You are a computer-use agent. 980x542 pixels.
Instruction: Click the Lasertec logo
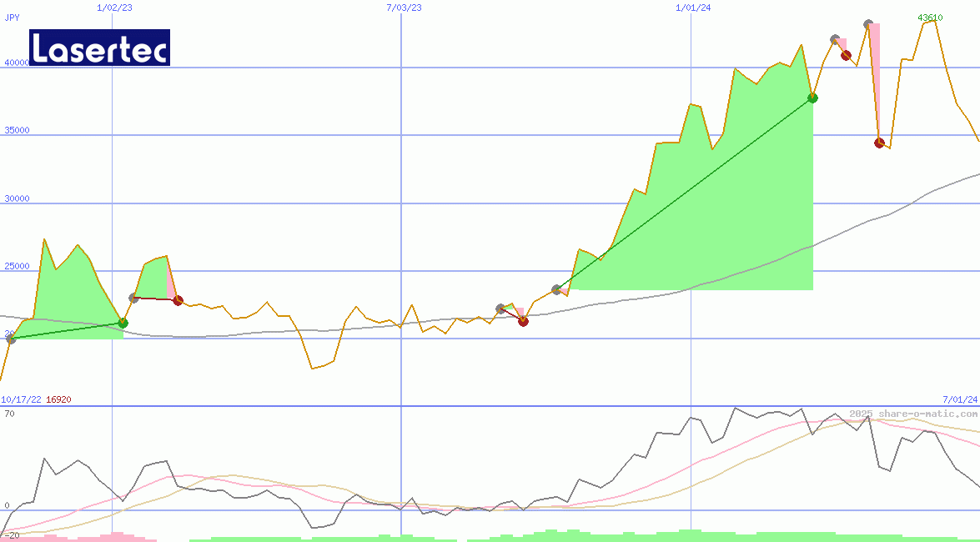(99, 48)
